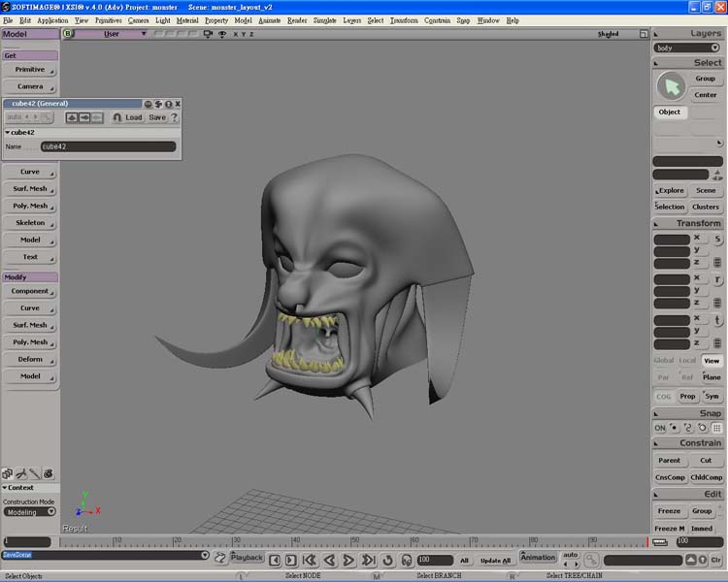The image size is (728, 582).
Task: Click the Update All button
Action: pos(495,561)
